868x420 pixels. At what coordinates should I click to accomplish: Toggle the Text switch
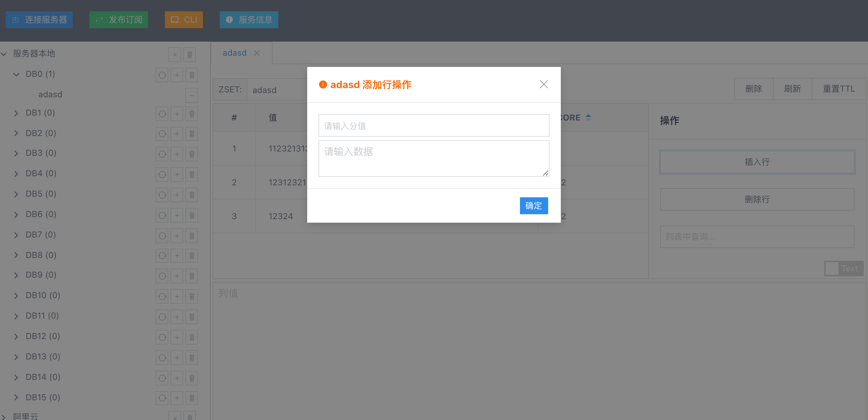[843, 268]
